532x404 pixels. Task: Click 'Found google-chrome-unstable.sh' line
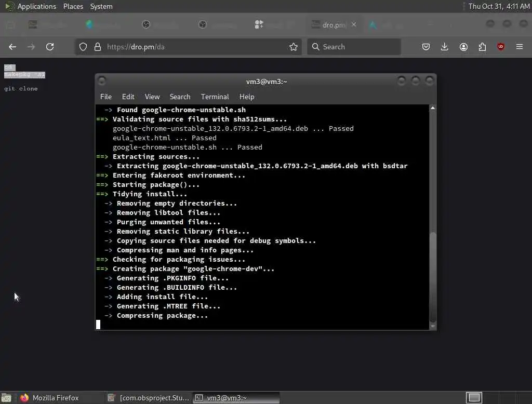pyautogui.click(x=181, y=110)
